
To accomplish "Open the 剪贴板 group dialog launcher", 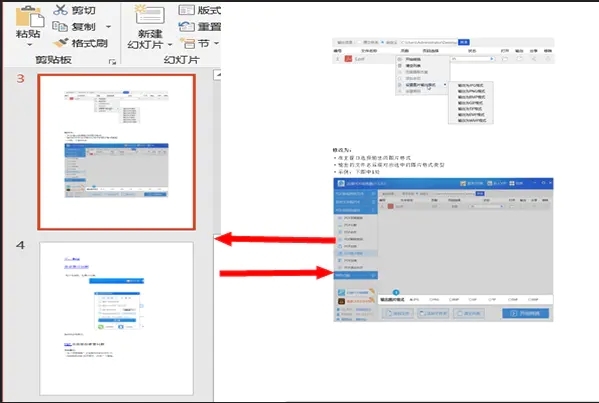I will pos(112,62).
